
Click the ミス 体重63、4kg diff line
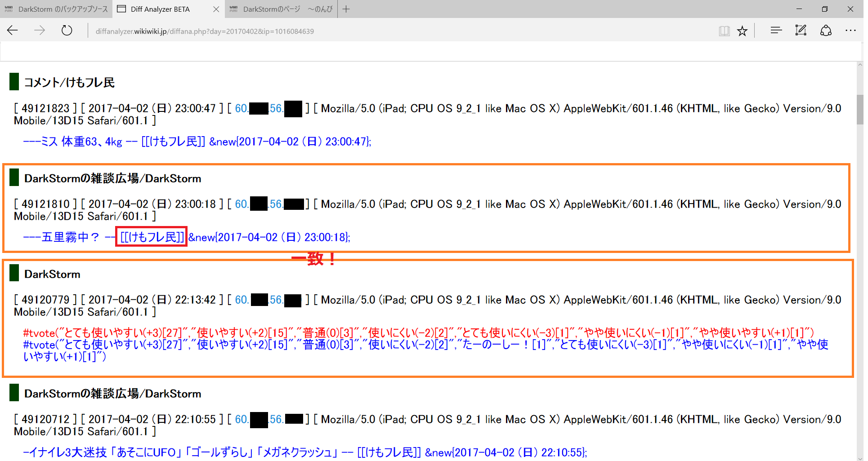(x=197, y=142)
